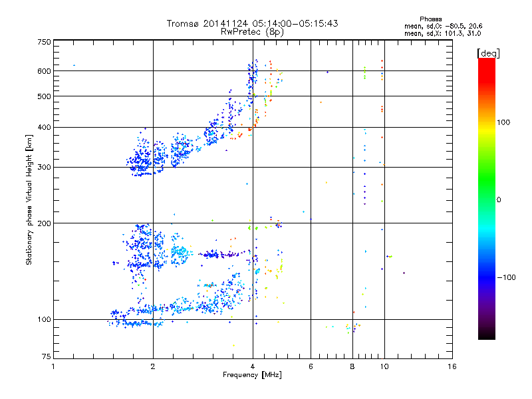
Task: Click the subtitle 'RwPretec (8p)'
Action: point(252,32)
